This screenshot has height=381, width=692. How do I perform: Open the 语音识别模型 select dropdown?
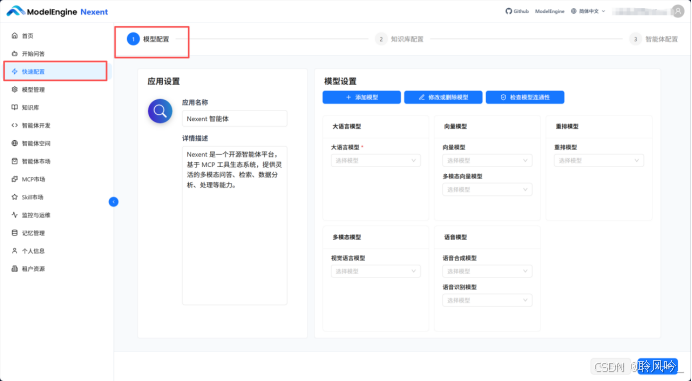[x=487, y=300]
